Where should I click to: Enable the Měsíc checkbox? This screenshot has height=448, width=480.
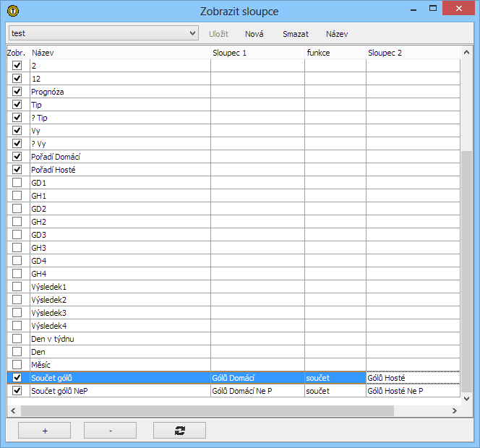click(17, 364)
